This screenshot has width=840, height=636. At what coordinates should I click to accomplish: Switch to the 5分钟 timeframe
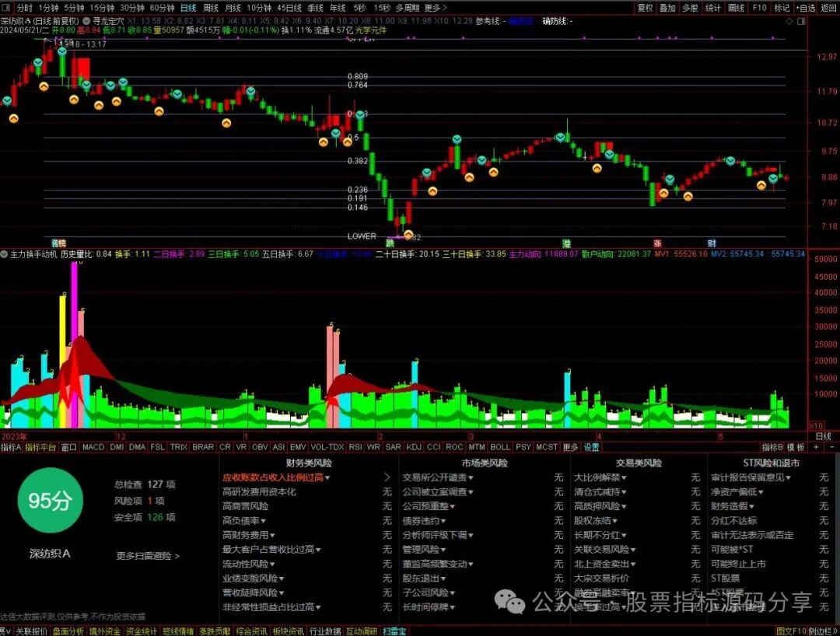coord(74,8)
